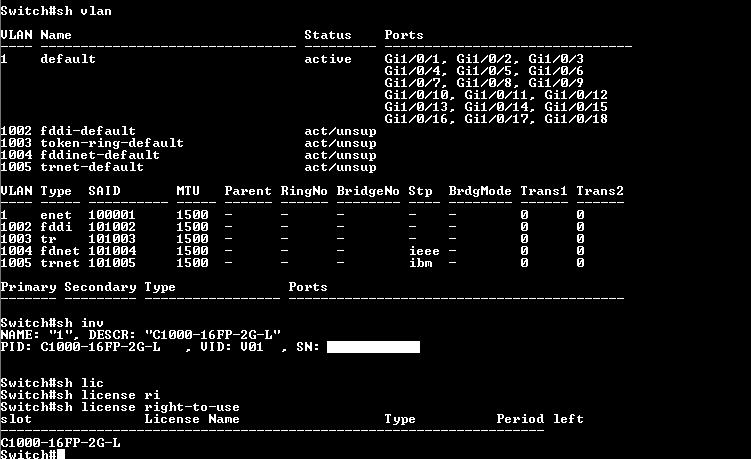Select the 'trnet-default' VLAN name
Image resolution: width=751 pixels, height=459 pixels.
click(92, 167)
